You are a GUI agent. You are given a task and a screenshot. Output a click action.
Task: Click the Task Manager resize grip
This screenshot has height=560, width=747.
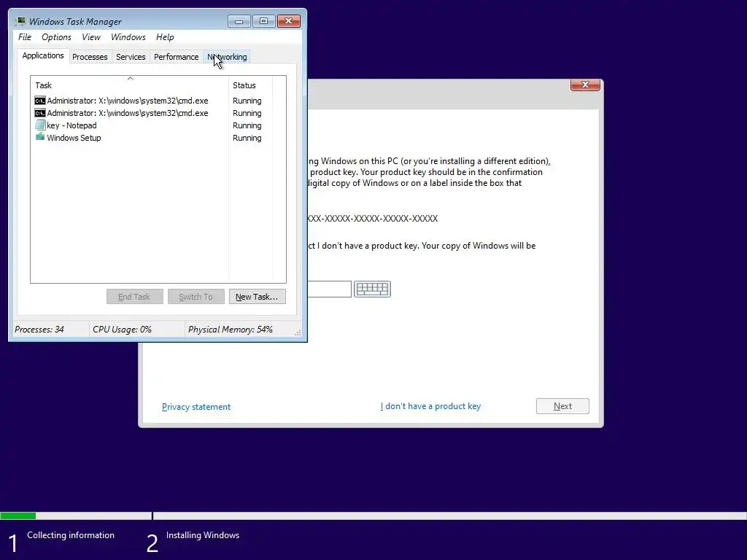(298, 332)
